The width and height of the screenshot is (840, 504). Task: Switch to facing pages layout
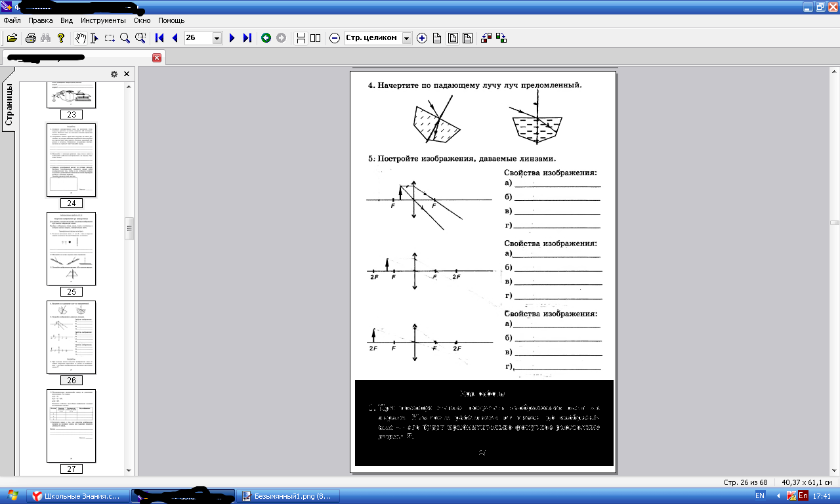coord(316,38)
